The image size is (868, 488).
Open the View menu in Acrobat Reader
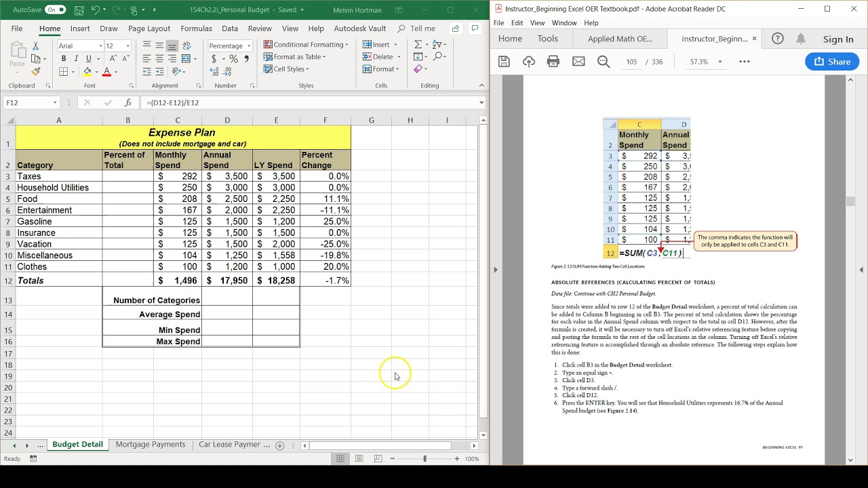(537, 22)
